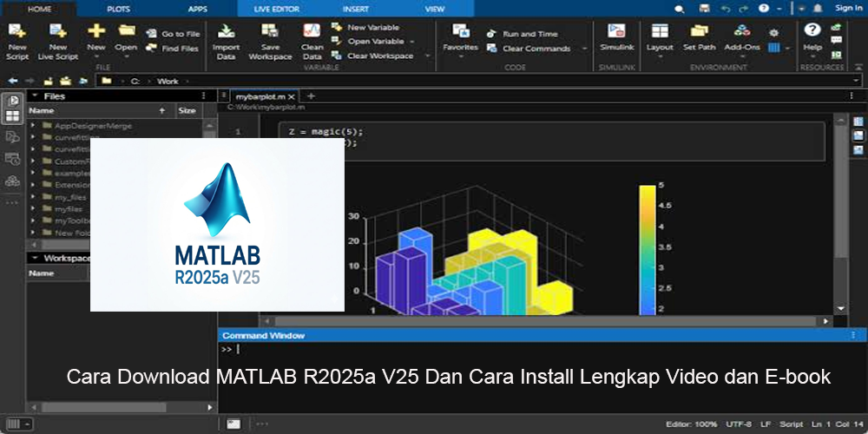Switch to the HOME tab
Image resolution: width=868 pixels, height=434 pixels.
[x=39, y=9]
